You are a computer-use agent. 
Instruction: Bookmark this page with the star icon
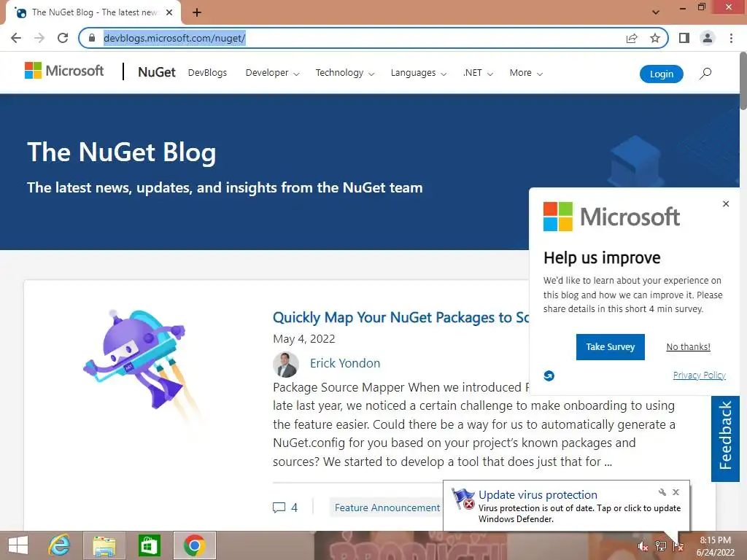[x=655, y=38]
